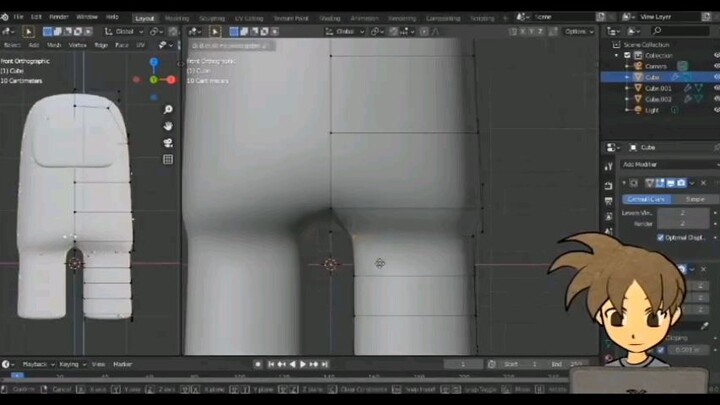Screen dimensions: 720x405
Task: Toggle camera view gizmo icon
Action: click(168, 143)
